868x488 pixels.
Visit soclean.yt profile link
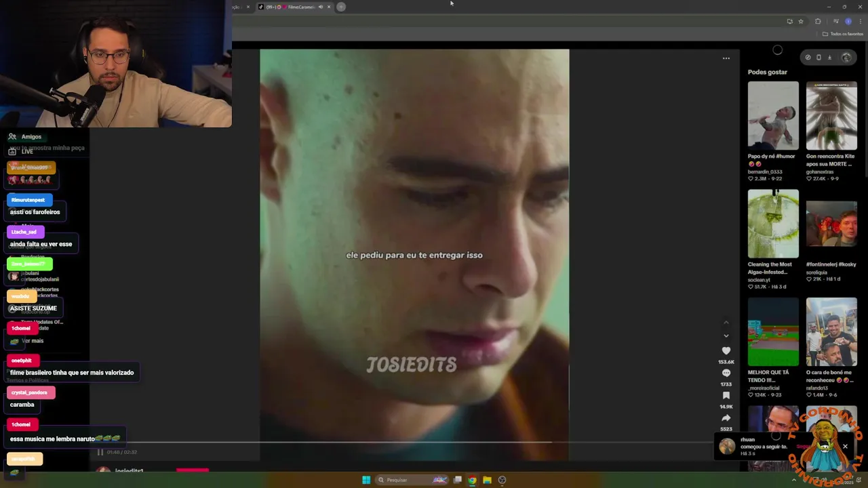(759, 280)
